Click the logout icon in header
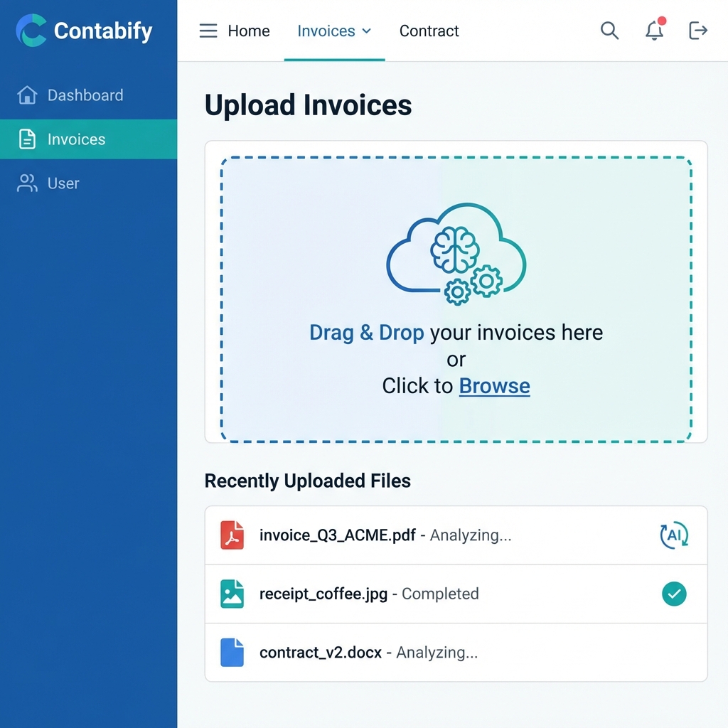Screen dimensions: 728x728 (698, 31)
